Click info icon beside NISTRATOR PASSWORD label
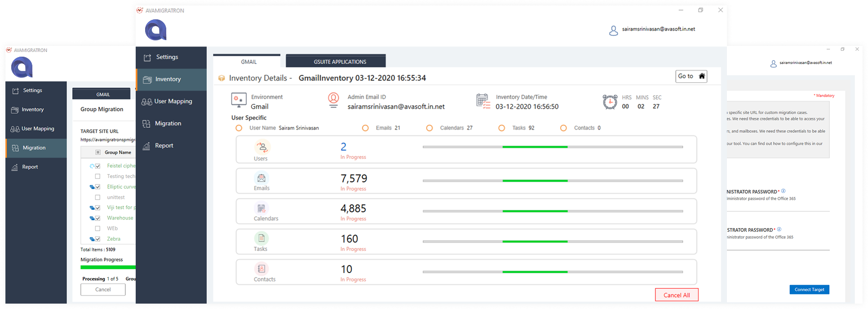This screenshot has width=868, height=309. [x=783, y=191]
